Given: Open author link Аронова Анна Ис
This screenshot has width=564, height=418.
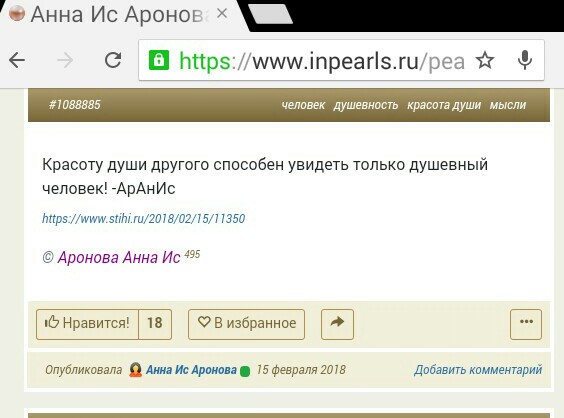Looking at the screenshot, I should coord(119,258).
